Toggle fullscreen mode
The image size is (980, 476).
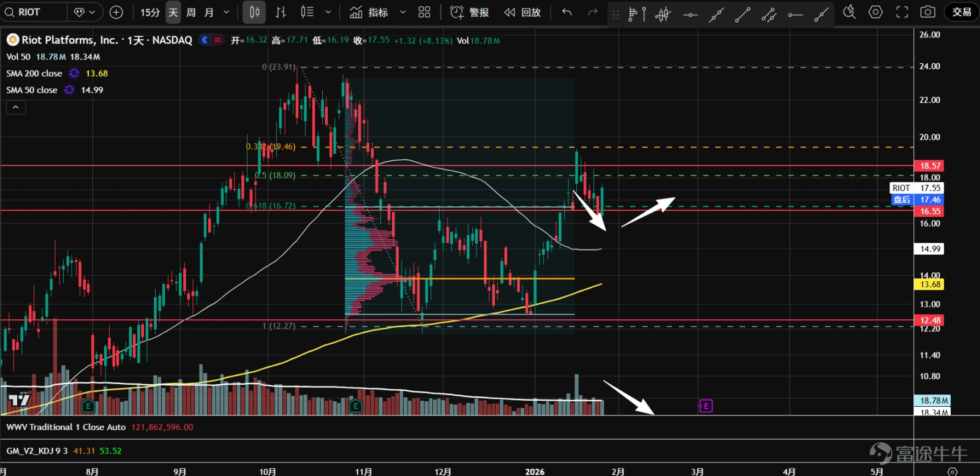(x=902, y=12)
